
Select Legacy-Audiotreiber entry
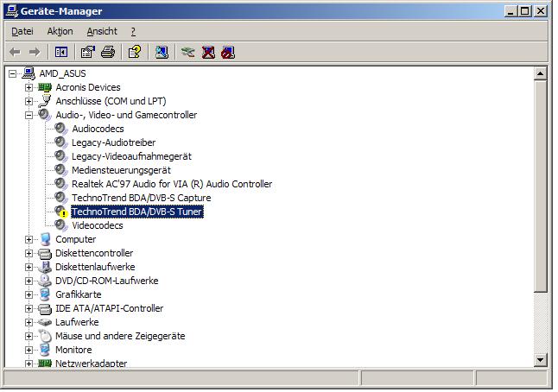(113, 142)
